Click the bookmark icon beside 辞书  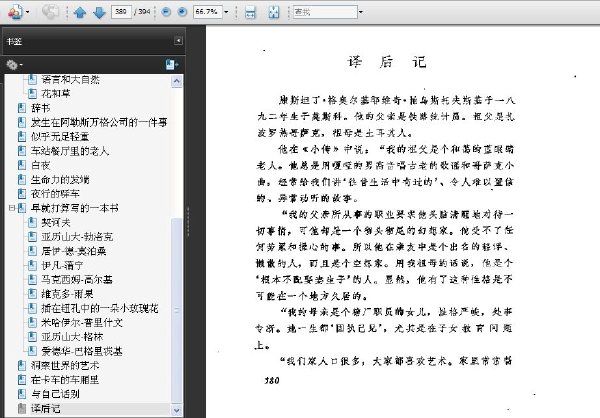coord(22,108)
